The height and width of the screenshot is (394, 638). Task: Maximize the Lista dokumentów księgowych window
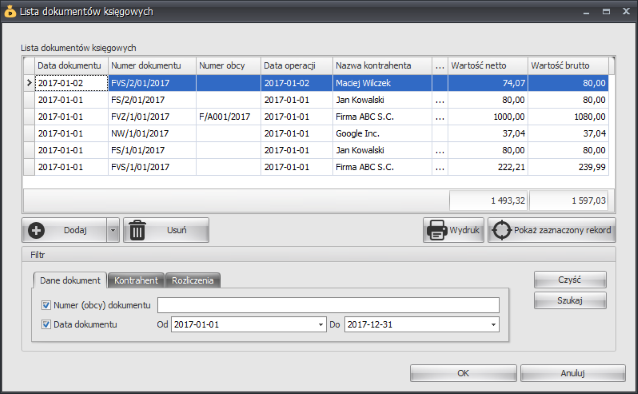[606, 11]
